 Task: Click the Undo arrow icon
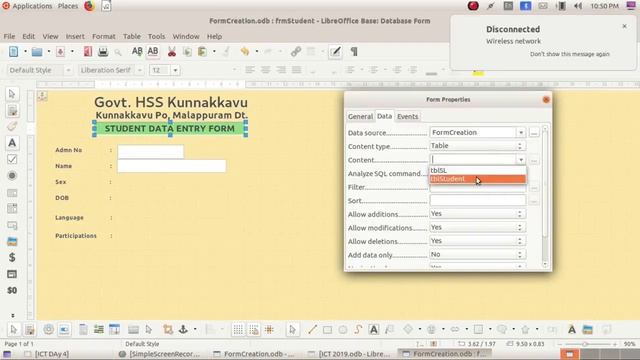click(x=244, y=51)
